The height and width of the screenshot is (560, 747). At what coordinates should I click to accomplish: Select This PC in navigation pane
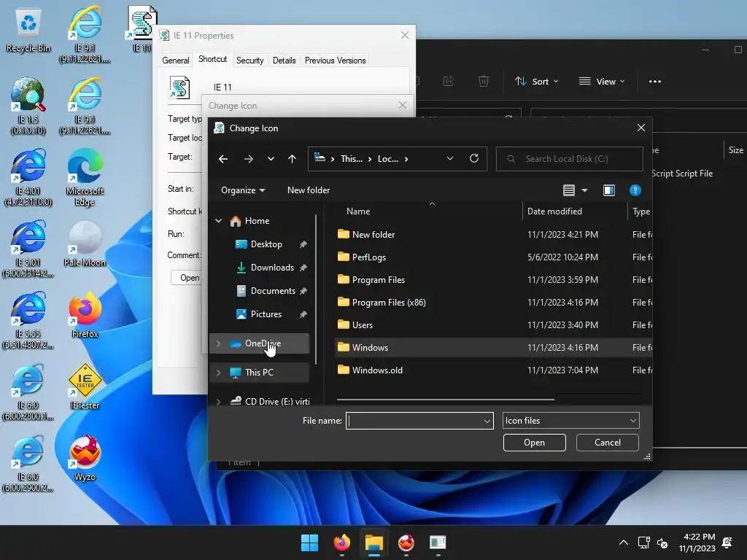(259, 373)
